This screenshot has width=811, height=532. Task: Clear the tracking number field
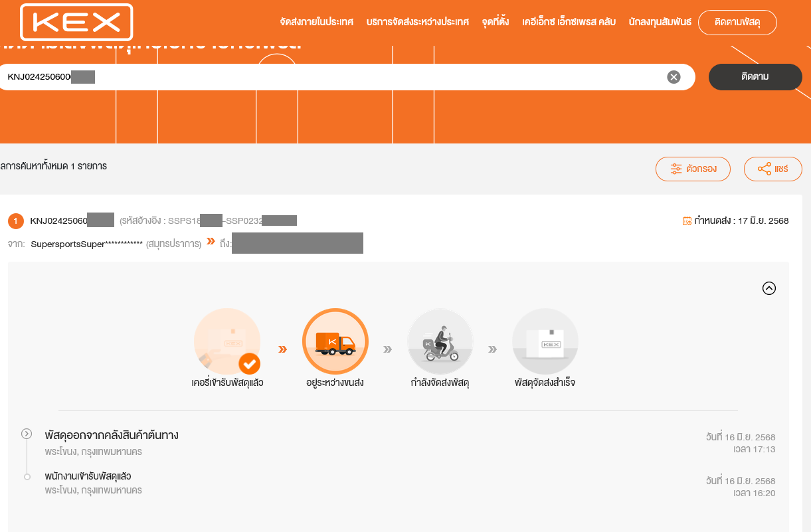click(x=674, y=77)
